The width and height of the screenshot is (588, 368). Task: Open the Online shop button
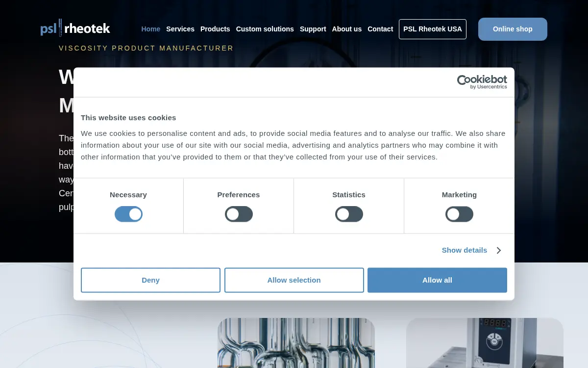click(513, 29)
